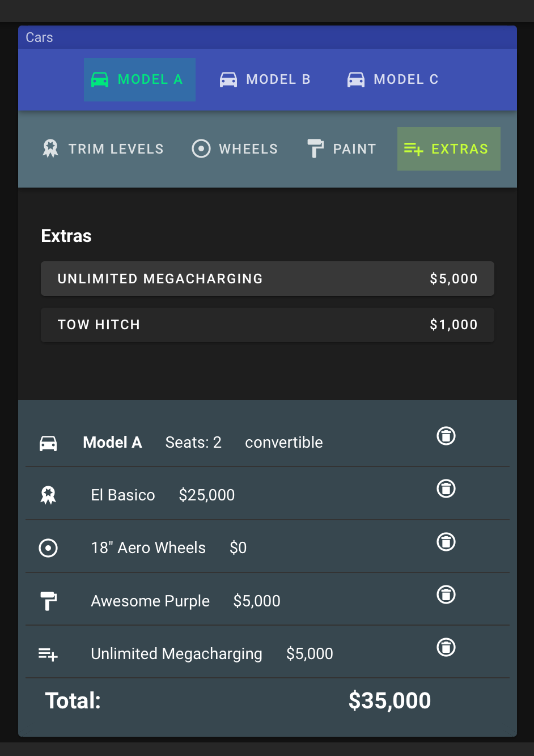Switch to the Model C tab
This screenshot has height=756, width=534.
click(x=393, y=79)
